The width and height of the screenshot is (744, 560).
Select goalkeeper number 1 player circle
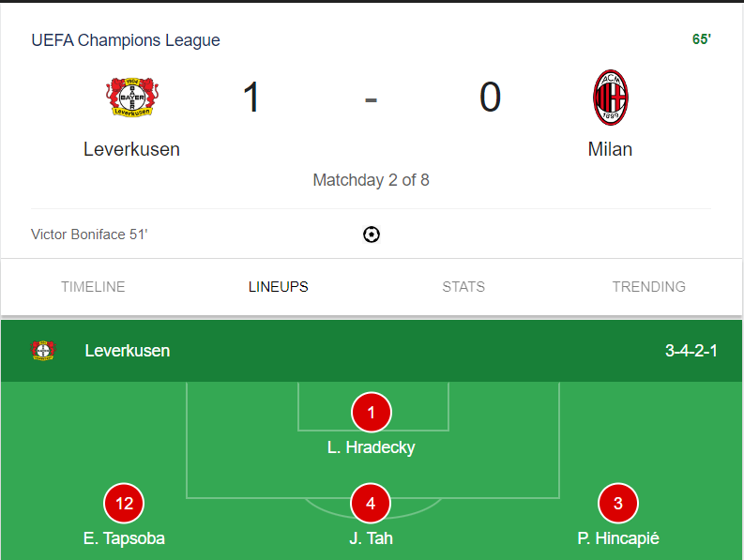371,413
